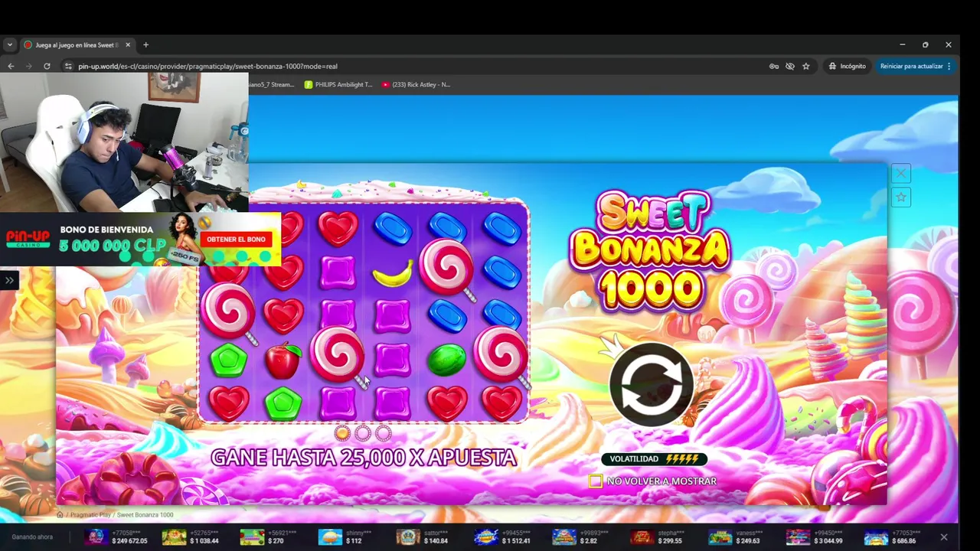Screen dimensions: 980x551
Task: Click the browser back arrow
Action: click(11, 67)
